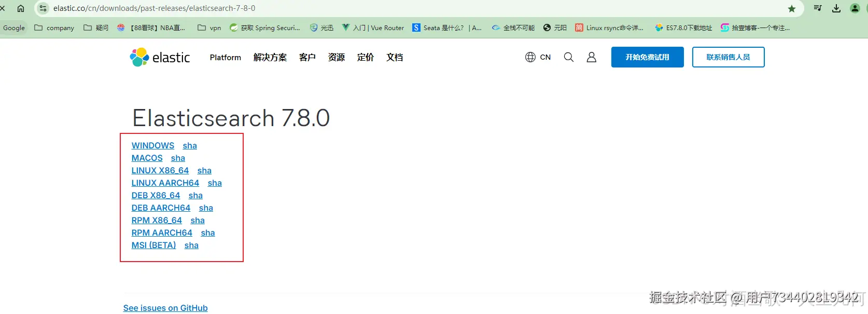The height and width of the screenshot is (314, 868).
Task: Open the sha link for MACOS
Action: tap(178, 158)
